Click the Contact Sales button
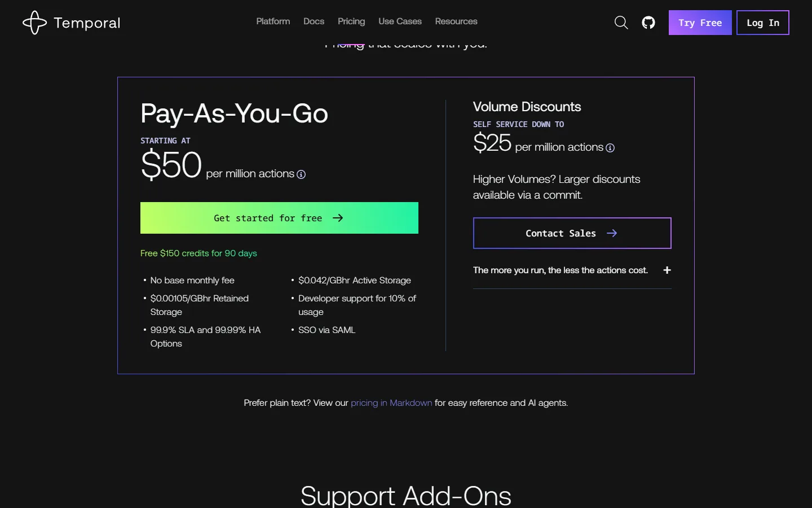Image resolution: width=812 pixels, height=508 pixels. [572, 233]
